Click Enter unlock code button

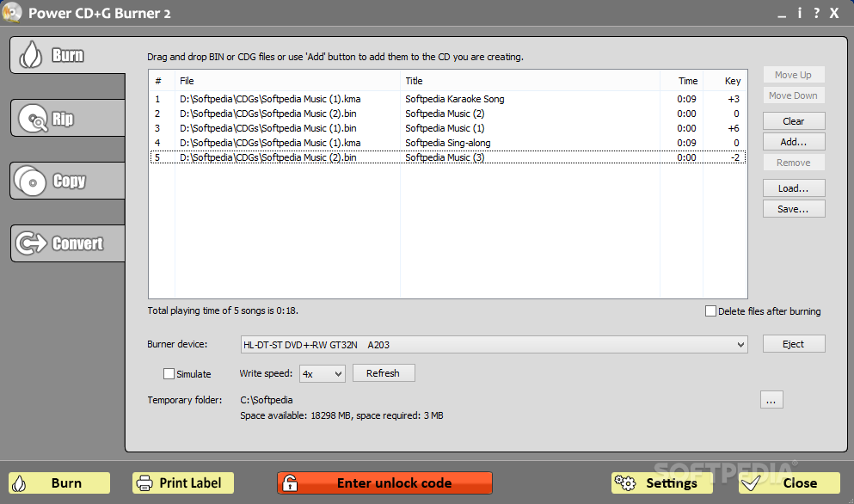[384, 483]
